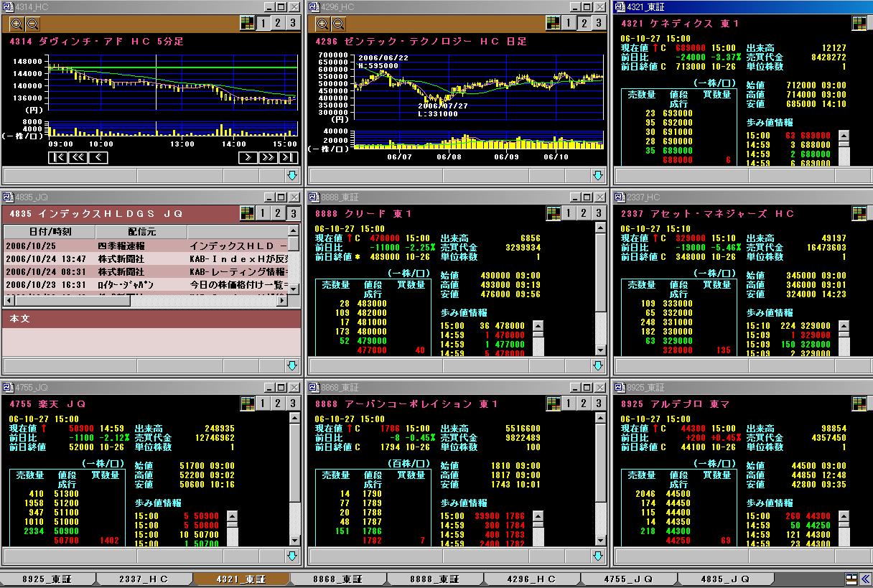The image size is (873, 588).
Task: Switch to the 4755_JQ tab
Action: coord(628,579)
